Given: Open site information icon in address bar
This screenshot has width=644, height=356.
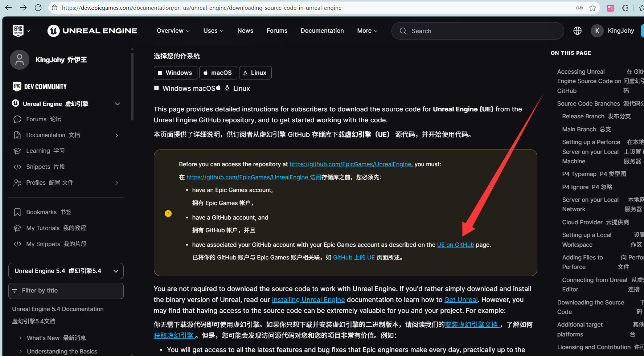Looking at the screenshot, I should [x=54, y=8].
